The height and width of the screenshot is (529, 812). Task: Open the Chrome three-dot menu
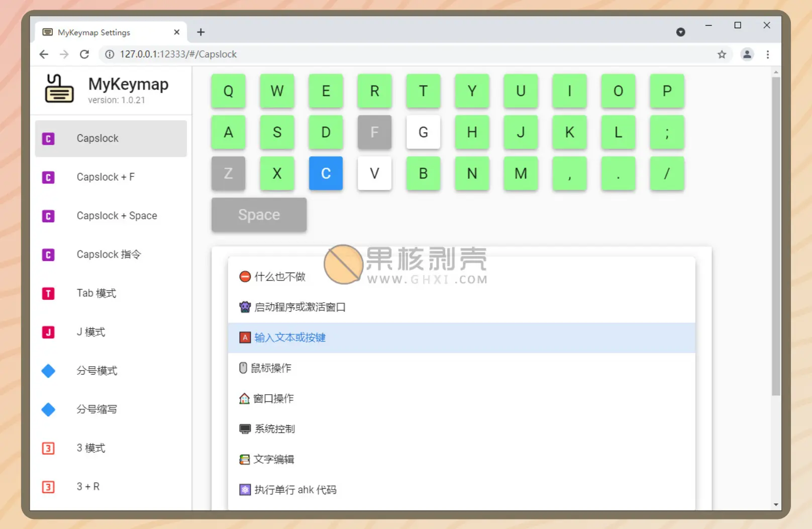click(767, 54)
